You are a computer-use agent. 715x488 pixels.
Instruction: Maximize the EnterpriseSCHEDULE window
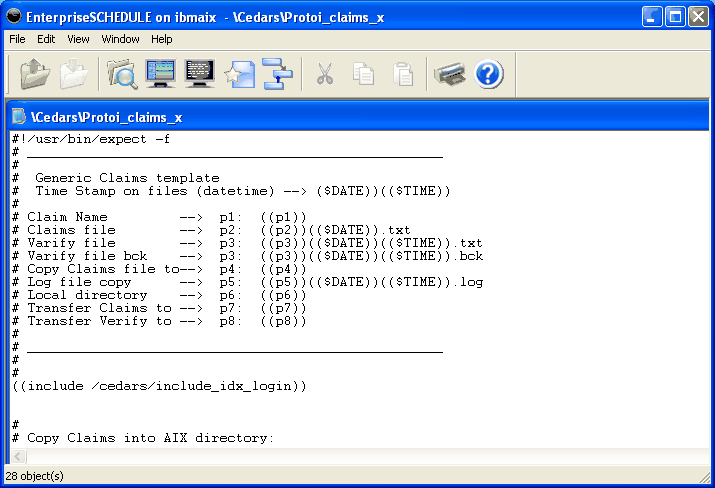tap(675, 17)
